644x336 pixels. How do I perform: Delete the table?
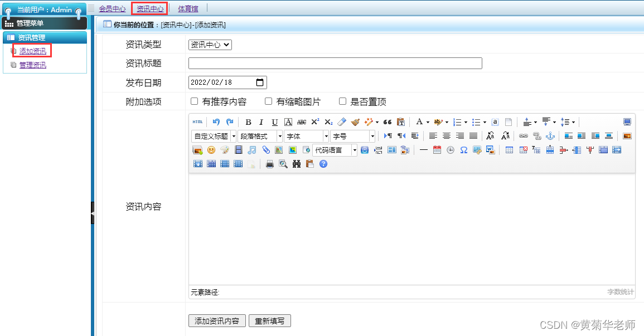[x=523, y=150]
